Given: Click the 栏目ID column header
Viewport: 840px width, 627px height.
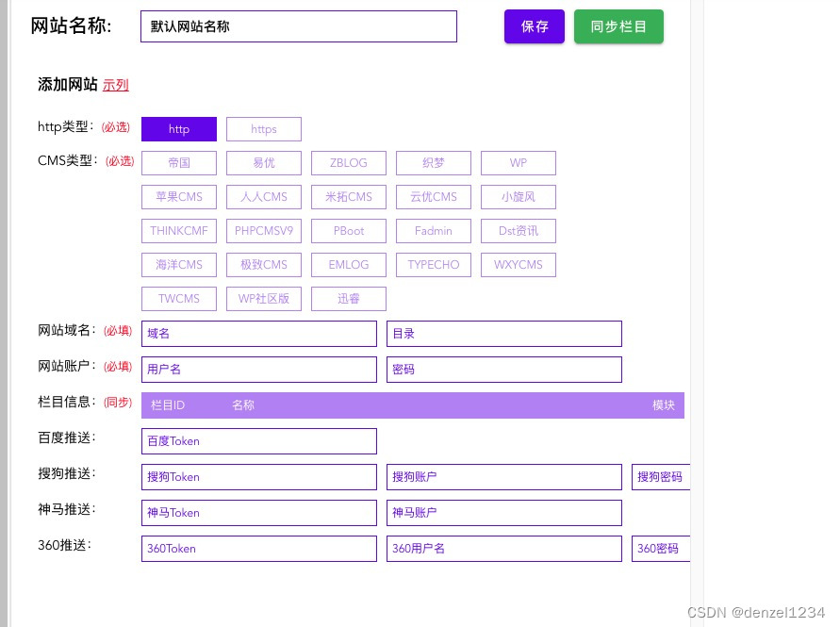Looking at the screenshot, I should pyautogui.click(x=168, y=405).
